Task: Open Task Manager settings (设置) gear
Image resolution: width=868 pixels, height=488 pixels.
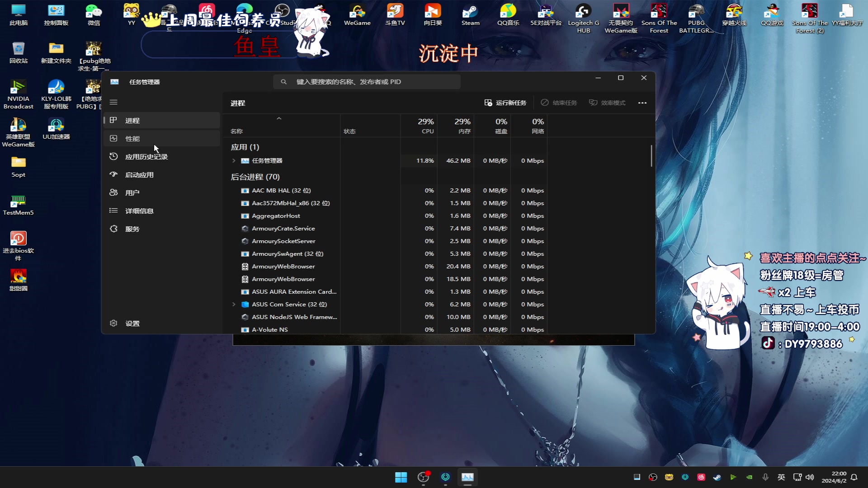Action: [113, 324]
